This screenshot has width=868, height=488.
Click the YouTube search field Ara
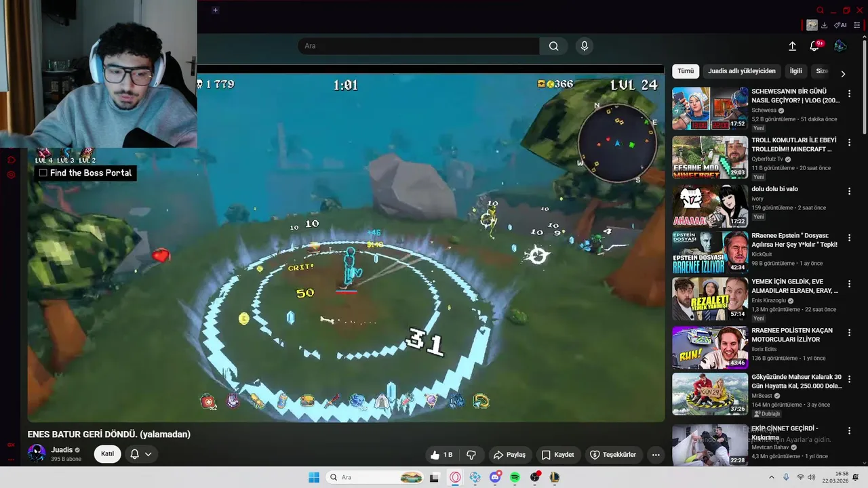point(418,46)
